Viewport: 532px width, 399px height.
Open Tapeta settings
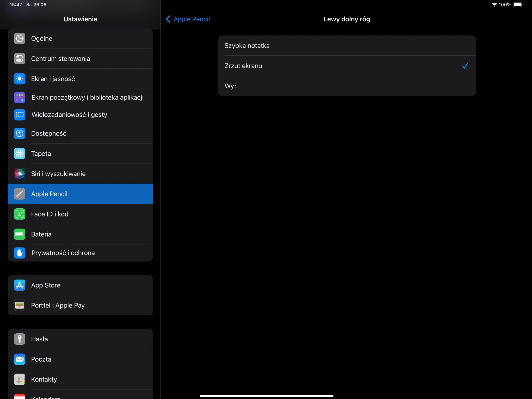pyautogui.click(x=80, y=154)
